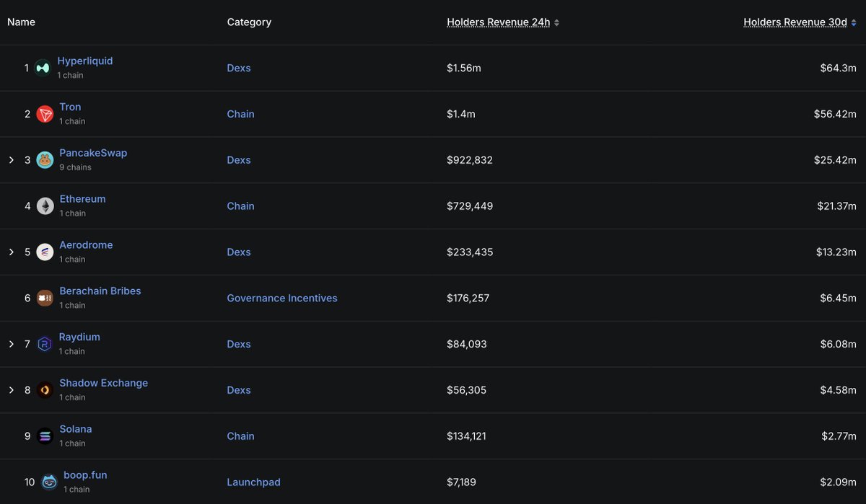The height and width of the screenshot is (504, 866).
Task: Open Chain category in Ethereum row
Action: pyautogui.click(x=240, y=206)
